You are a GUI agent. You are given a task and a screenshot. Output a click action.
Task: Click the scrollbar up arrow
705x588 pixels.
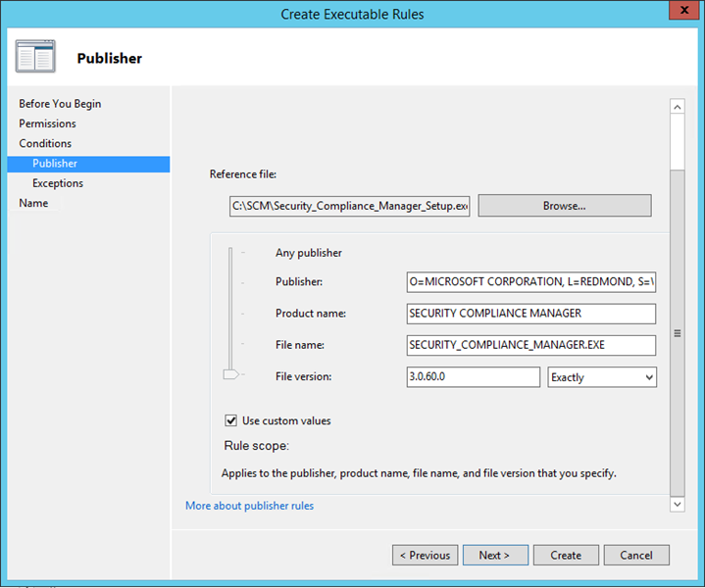click(x=678, y=107)
